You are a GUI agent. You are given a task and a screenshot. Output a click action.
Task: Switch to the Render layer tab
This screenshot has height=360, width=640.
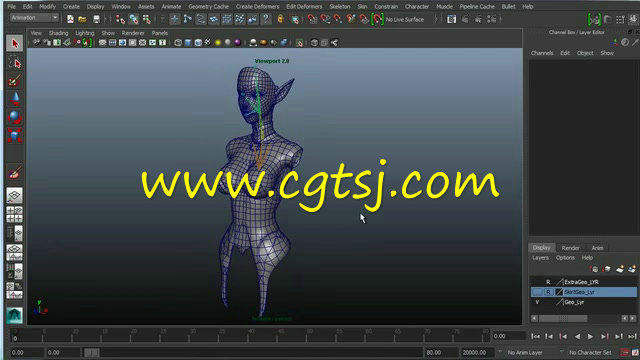click(570, 248)
